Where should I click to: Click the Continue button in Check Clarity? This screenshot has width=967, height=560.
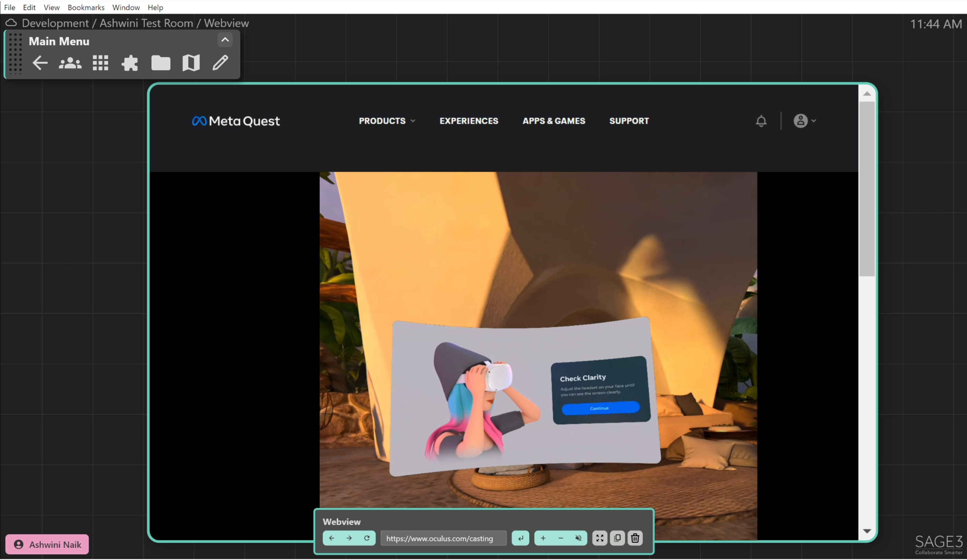pyautogui.click(x=600, y=408)
